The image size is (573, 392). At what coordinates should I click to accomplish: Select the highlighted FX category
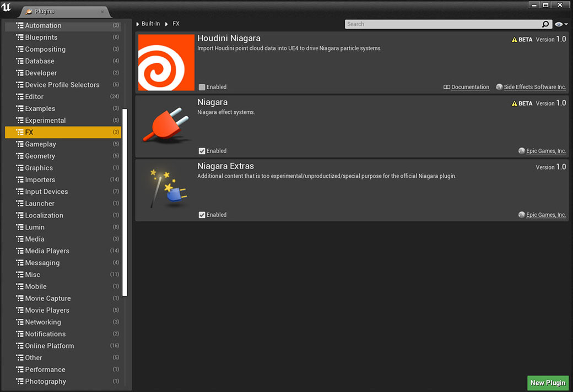coord(63,132)
